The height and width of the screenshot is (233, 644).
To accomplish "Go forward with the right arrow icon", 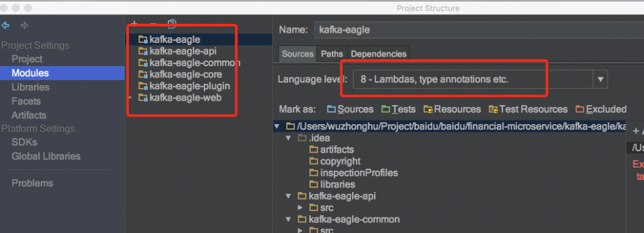I will [x=25, y=25].
